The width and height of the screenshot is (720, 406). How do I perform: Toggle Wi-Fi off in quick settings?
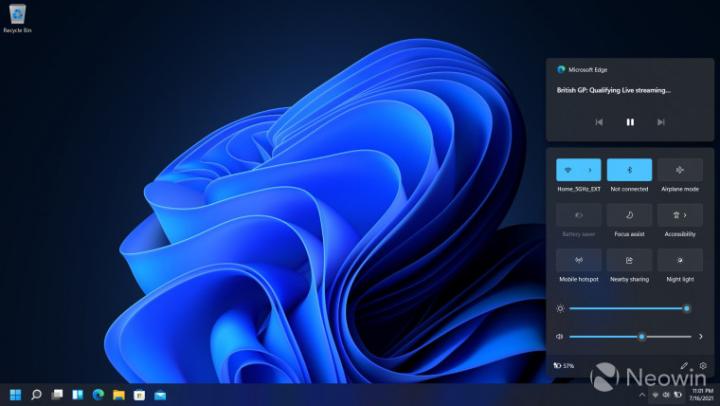click(568, 170)
